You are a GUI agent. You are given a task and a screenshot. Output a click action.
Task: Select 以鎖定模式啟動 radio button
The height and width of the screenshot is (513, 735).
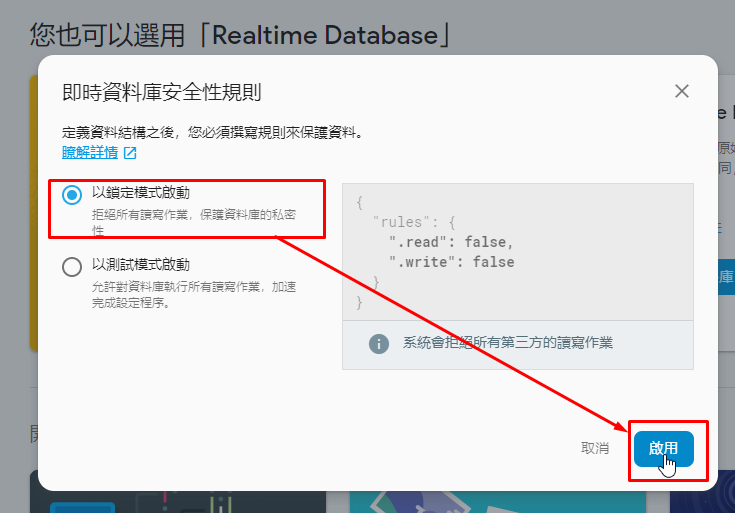tap(72, 195)
